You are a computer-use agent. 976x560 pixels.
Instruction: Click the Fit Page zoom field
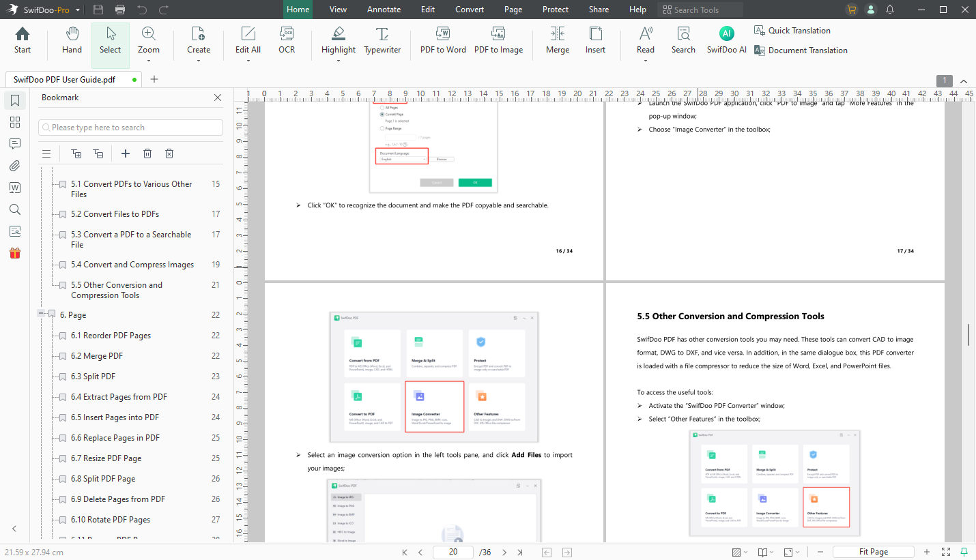[874, 552]
